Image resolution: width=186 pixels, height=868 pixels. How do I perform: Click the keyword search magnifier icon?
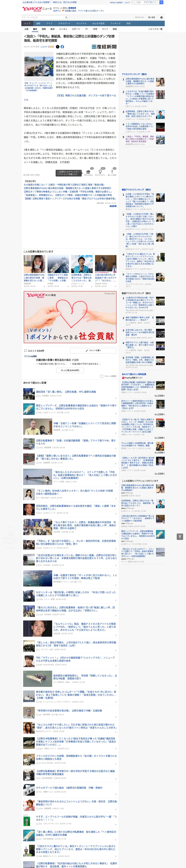(66, 17)
